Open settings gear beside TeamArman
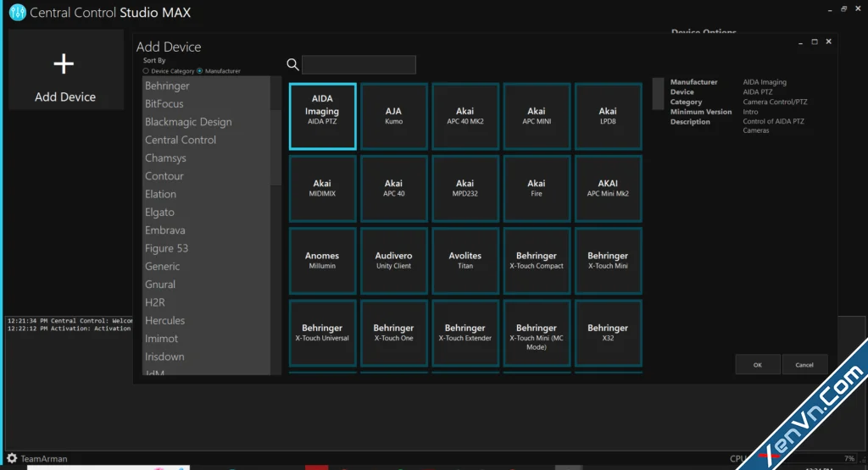Image resolution: width=868 pixels, height=470 pixels. tap(12, 458)
